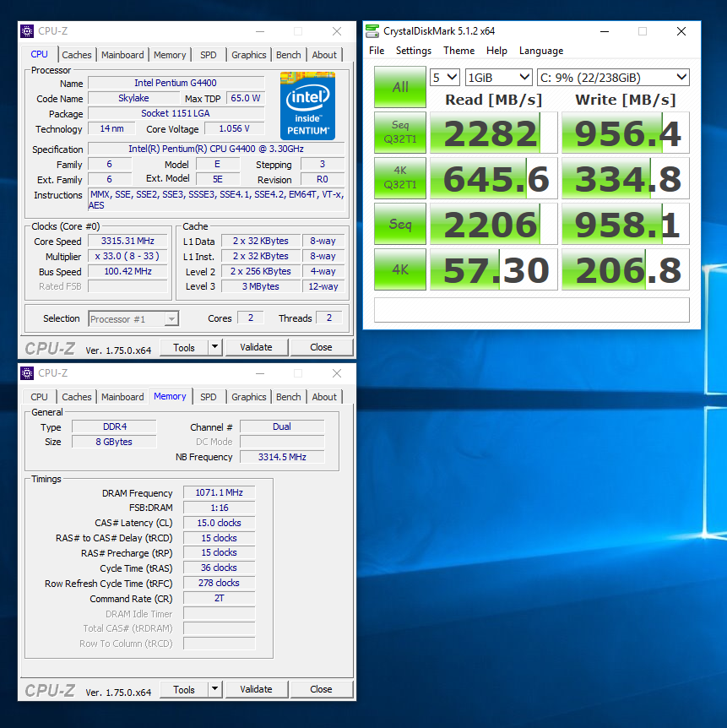The image size is (727, 728).
Task: Open About tab in bottom CPU-Z window
Action: click(x=324, y=397)
